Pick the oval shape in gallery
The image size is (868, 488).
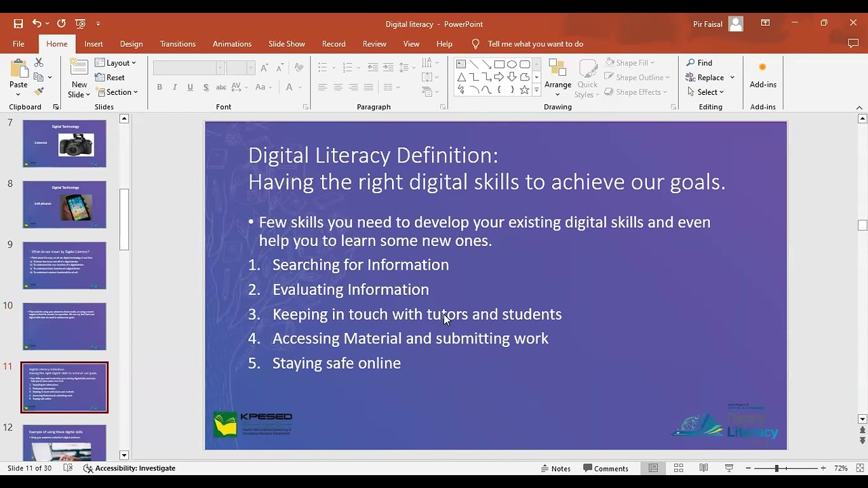click(x=512, y=64)
